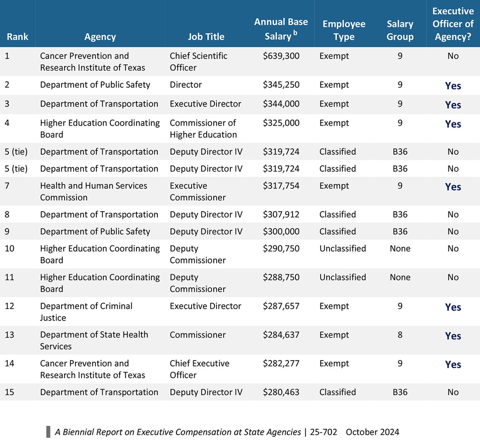480x448 pixels.
Task: Select the $344,000 salary value
Action: [281, 104]
